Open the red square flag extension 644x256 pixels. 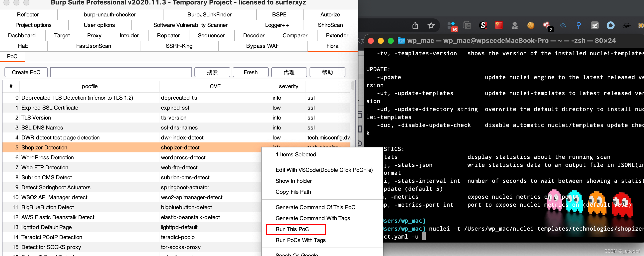click(498, 25)
